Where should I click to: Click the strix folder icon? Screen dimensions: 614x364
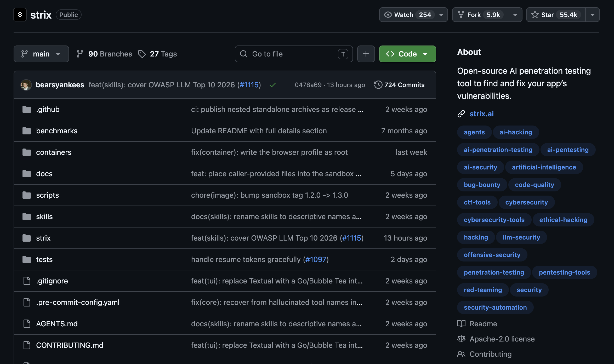[27, 238]
